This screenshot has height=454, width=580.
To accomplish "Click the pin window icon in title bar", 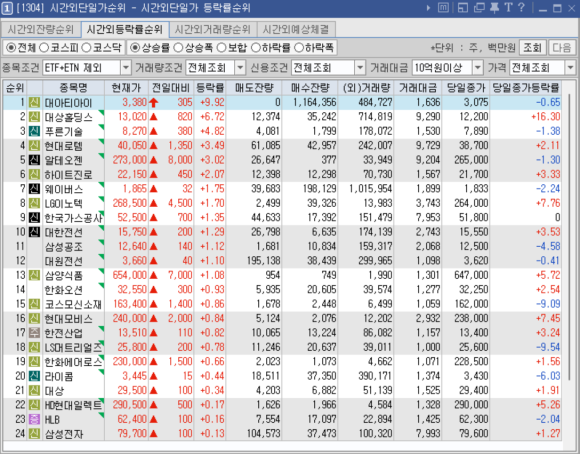I will (494, 8).
